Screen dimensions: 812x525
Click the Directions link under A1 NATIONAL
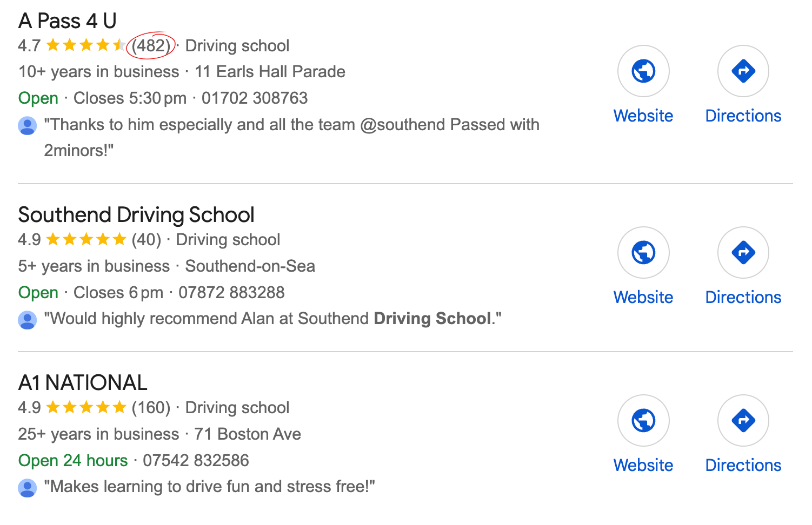coord(743,465)
